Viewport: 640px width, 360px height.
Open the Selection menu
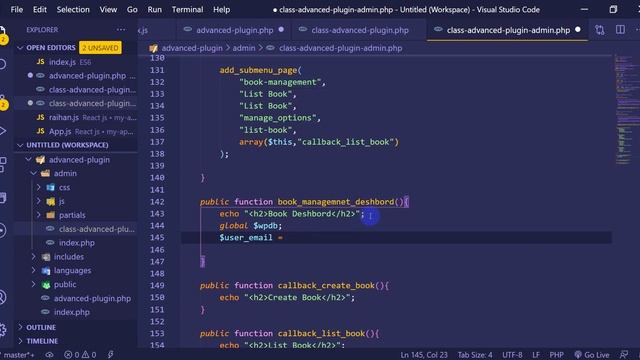[73, 9]
